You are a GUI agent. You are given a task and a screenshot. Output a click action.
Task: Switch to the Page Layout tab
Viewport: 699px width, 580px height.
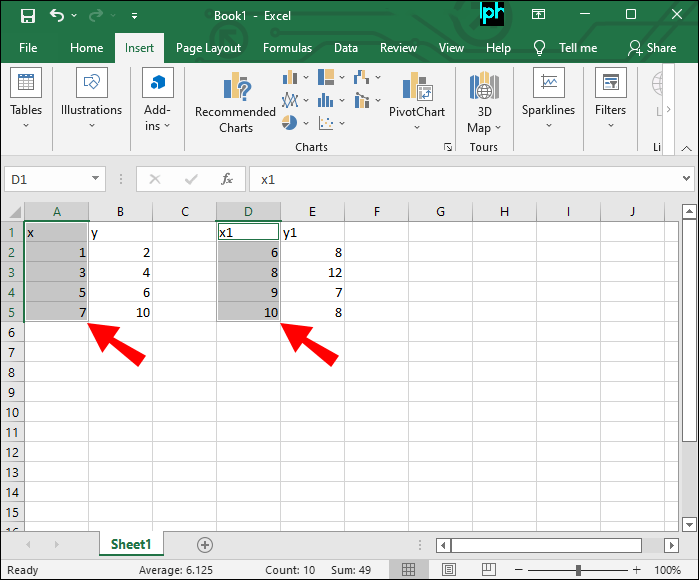pos(208,48)
